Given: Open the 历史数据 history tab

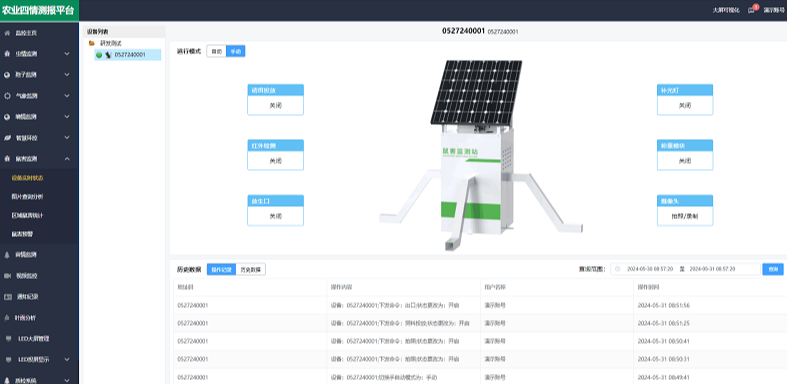Looking at the screenshot, I should click(x=250, y=270).
